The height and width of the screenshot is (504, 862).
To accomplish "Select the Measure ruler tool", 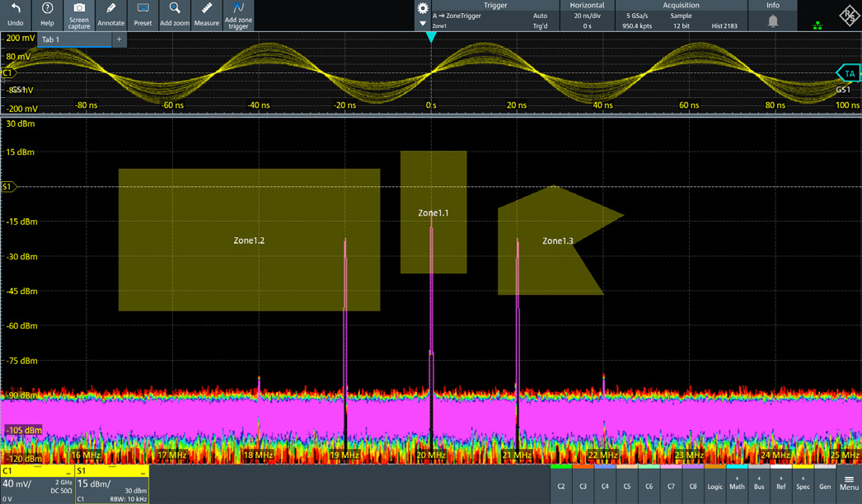I will [x=207, y=15].
